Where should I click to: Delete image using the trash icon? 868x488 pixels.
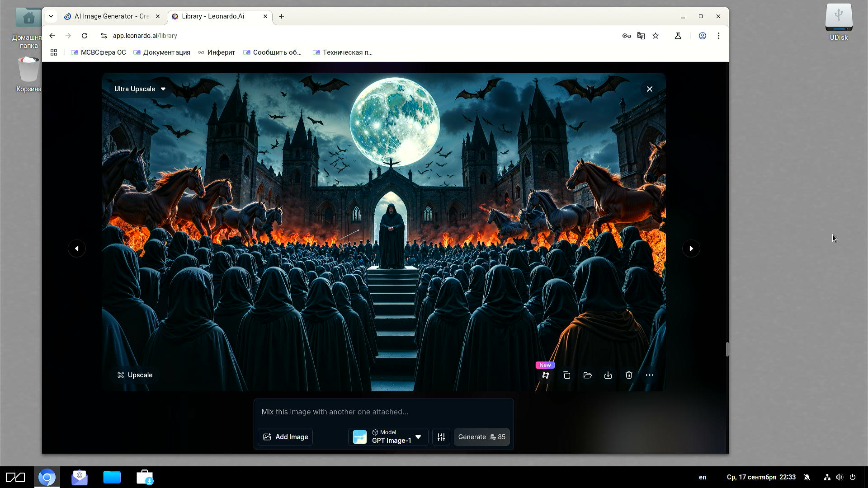coord(629,375)
